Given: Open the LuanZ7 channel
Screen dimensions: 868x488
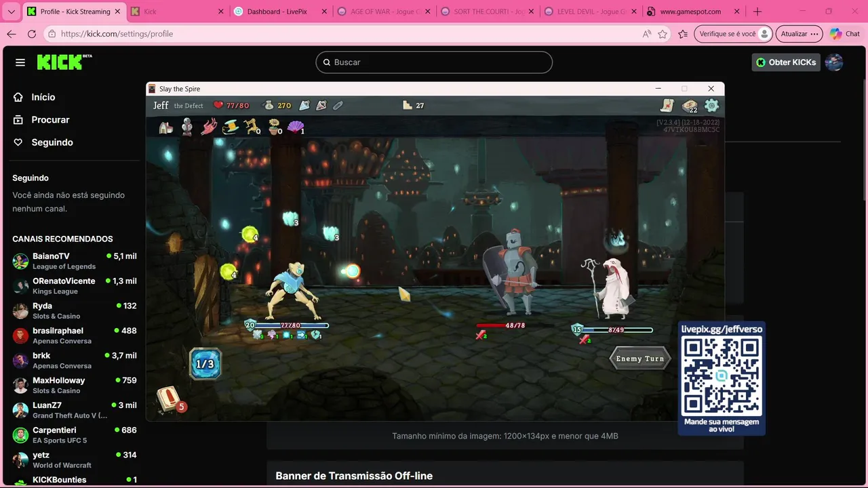Looking at the screenshot, I should [x=75, y=410].
